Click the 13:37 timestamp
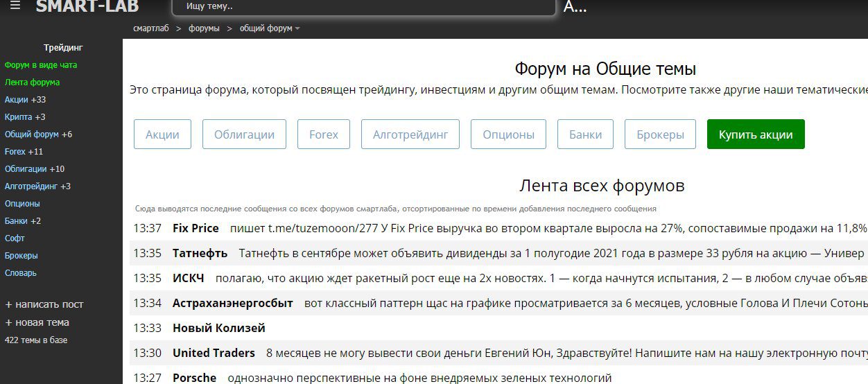 point(147,228)
